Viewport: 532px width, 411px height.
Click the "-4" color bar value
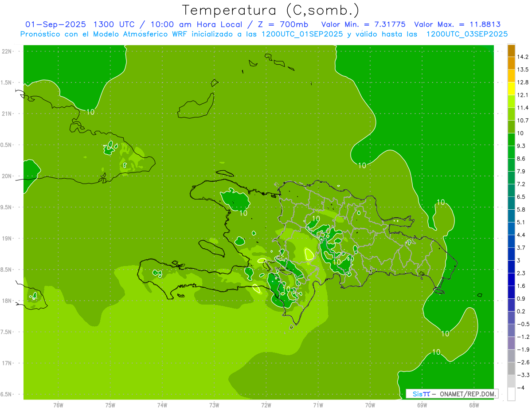(521, 388)
